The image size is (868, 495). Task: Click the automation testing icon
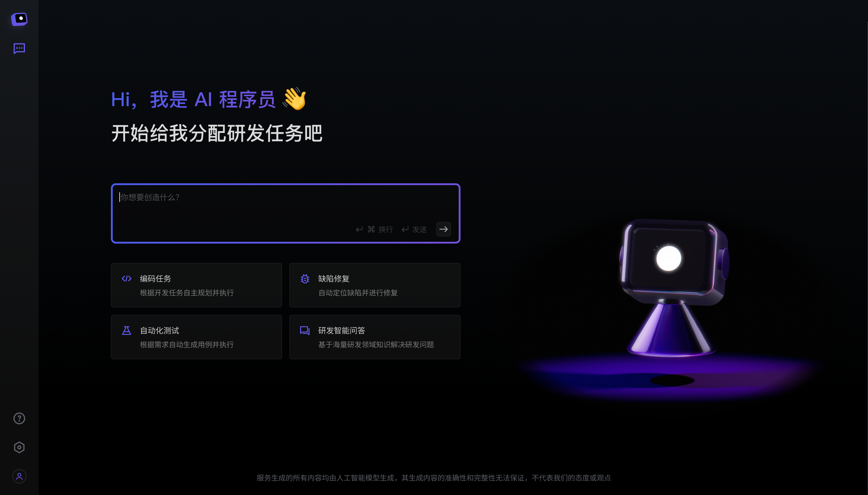click(126, 330)
